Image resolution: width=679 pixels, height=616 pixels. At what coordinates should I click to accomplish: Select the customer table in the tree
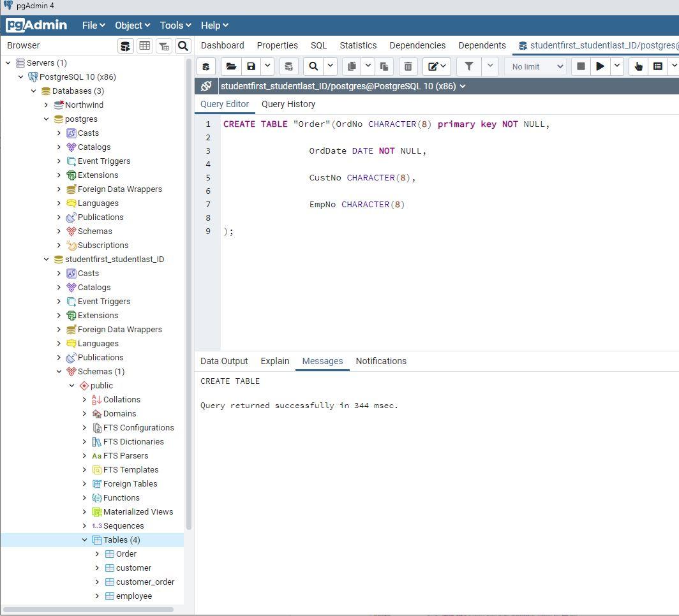(x=133, y=568)
